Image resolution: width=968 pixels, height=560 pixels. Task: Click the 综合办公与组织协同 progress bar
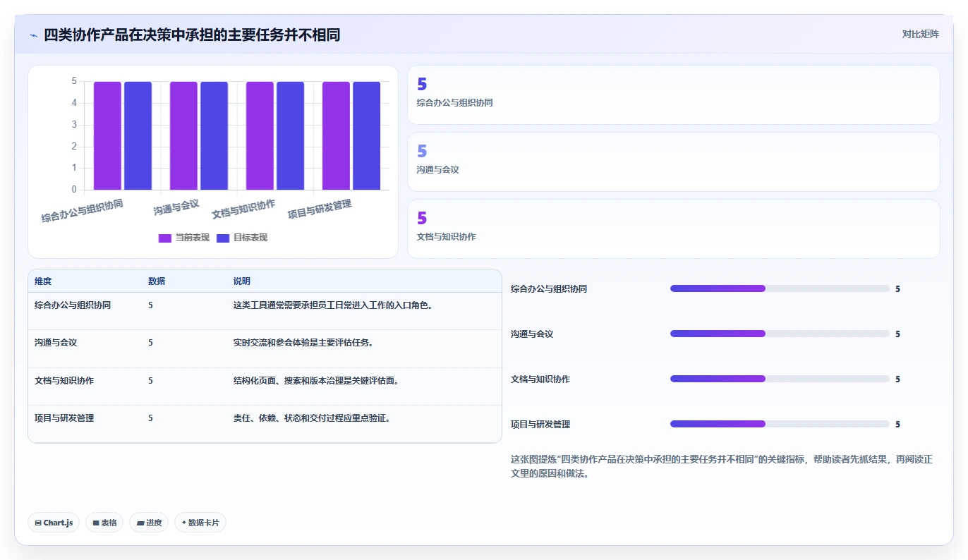point(780,288)
